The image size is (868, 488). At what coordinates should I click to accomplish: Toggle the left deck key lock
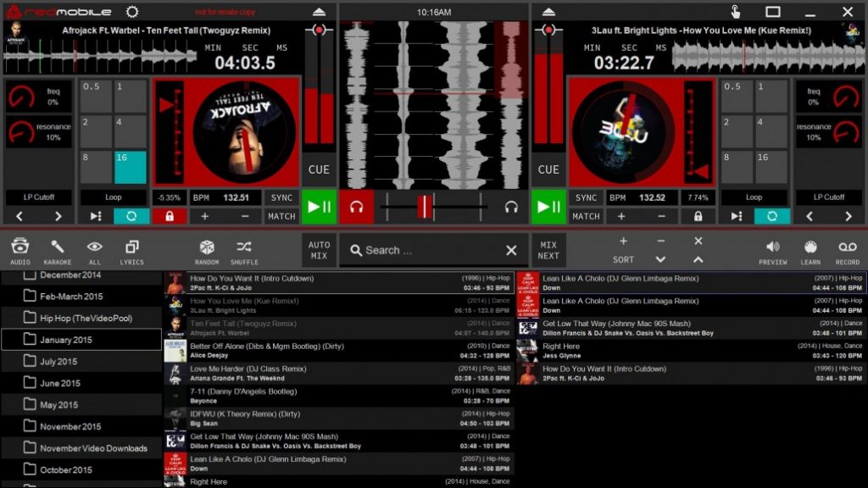point(170,216)
